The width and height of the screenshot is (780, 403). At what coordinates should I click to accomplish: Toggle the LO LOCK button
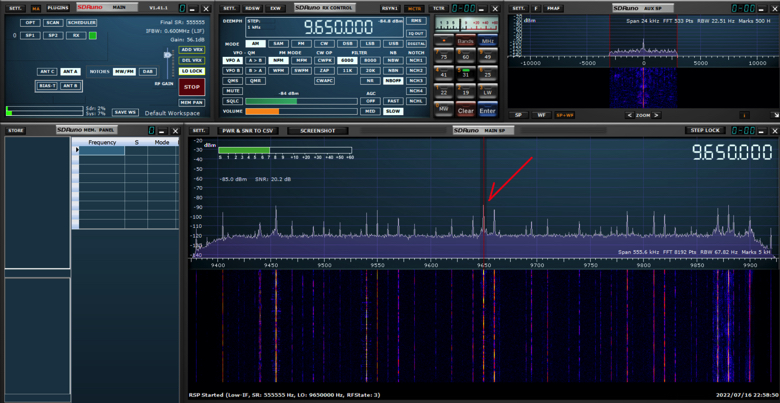click(x=192, y=71)
